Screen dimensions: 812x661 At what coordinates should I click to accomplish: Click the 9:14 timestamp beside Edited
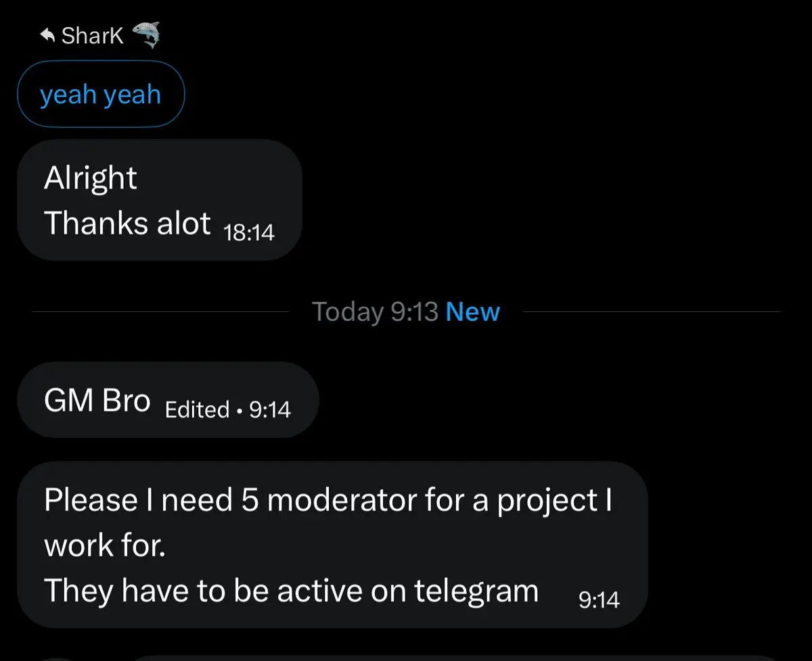pos(270,409)
